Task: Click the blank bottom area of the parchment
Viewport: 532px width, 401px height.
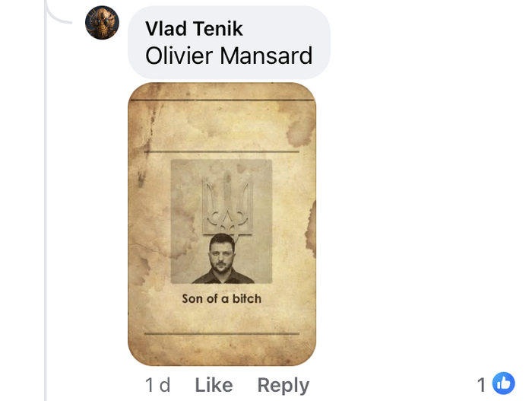Action: click(222, 350)
